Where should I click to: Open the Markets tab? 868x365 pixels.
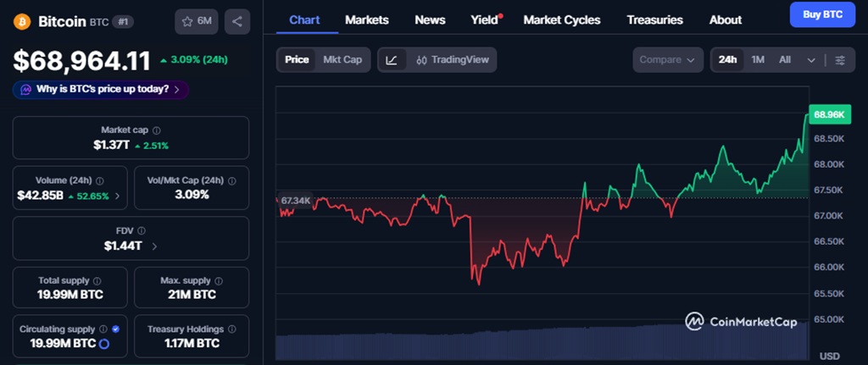click(367, 20)
